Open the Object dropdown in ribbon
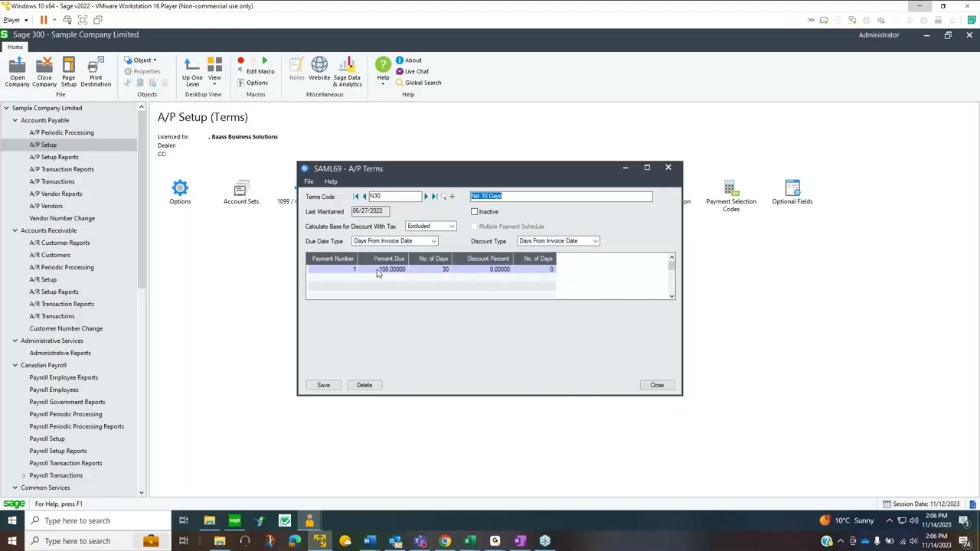 tap(140, 60)
